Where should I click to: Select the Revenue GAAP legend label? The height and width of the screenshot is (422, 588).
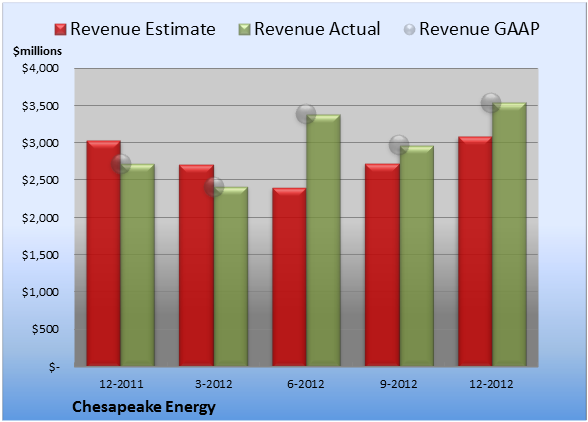[480, 29]
